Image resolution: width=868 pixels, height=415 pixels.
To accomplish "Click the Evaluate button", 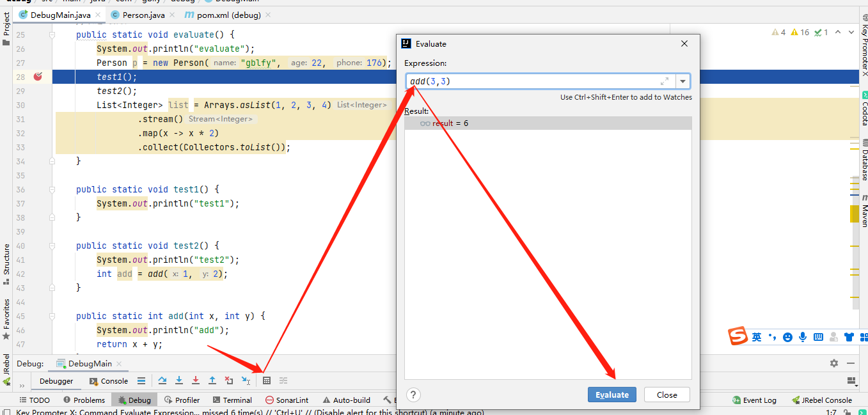I will [x=612, y=395].
